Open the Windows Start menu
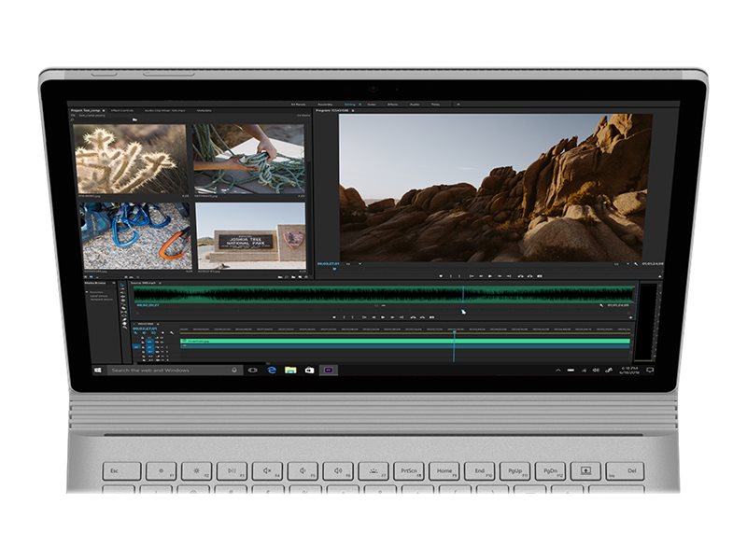Image resolution: width=747 pixels, height=560 pixels. click(98, 370)
